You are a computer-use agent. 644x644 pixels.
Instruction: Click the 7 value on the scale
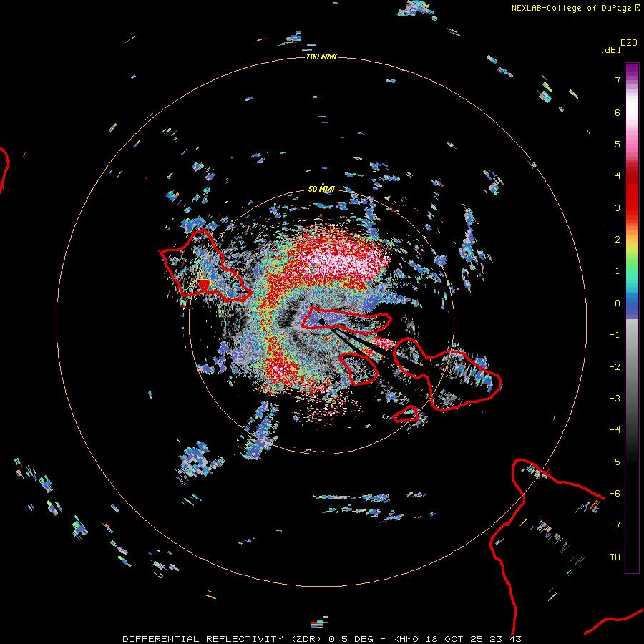(x=618, y=80)
